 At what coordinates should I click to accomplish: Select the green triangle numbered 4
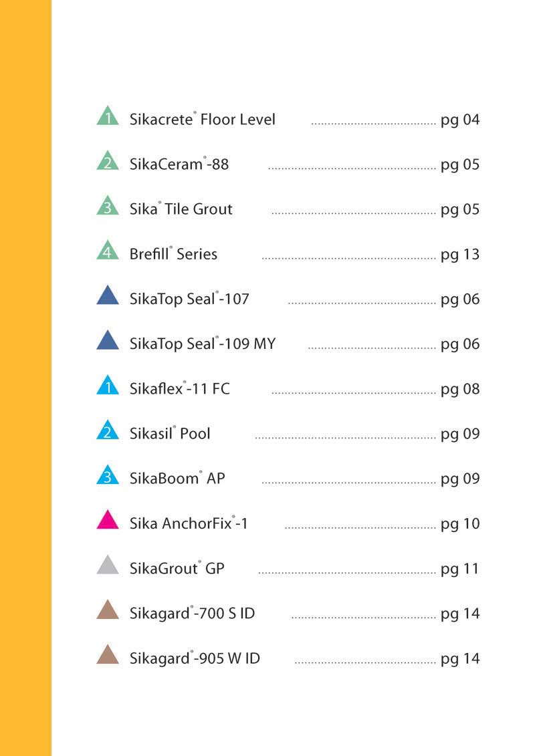pyautogui.click(x=108, y=251)
